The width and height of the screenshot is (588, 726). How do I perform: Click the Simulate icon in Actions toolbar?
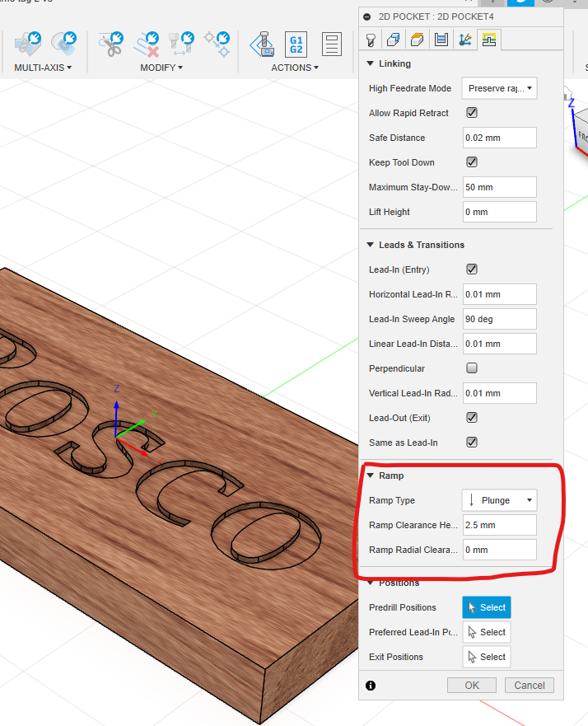262,44
